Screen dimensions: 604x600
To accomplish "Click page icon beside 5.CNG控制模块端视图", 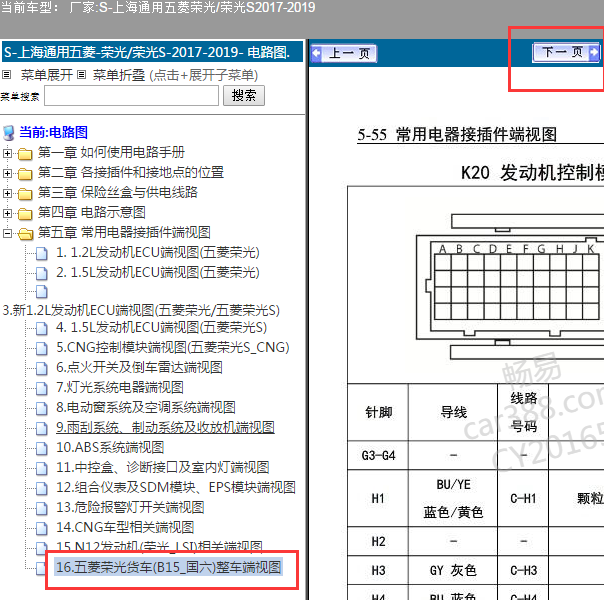I will (x=42, y=349).
